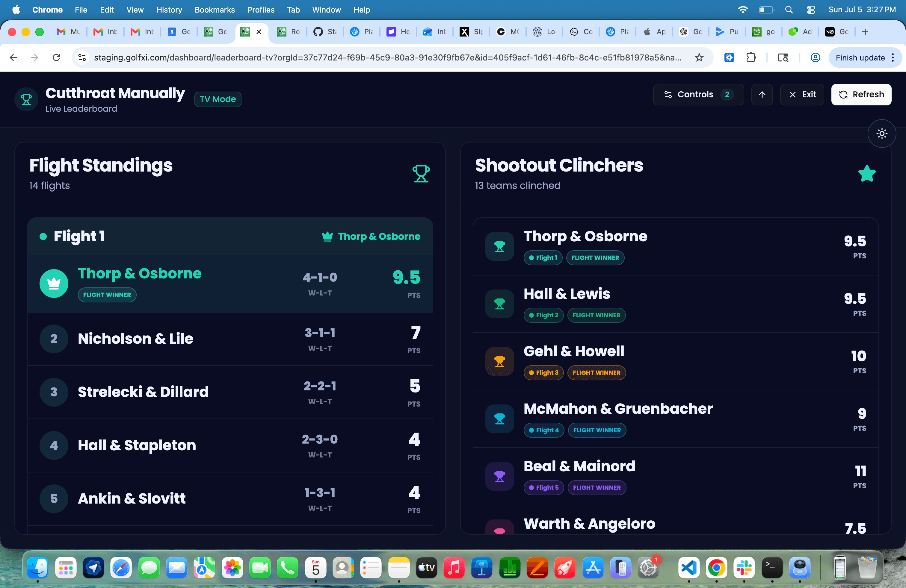This screenshot has width=906, height=588.
Task: Open System Settings from Dock
Action: point(648,568)
